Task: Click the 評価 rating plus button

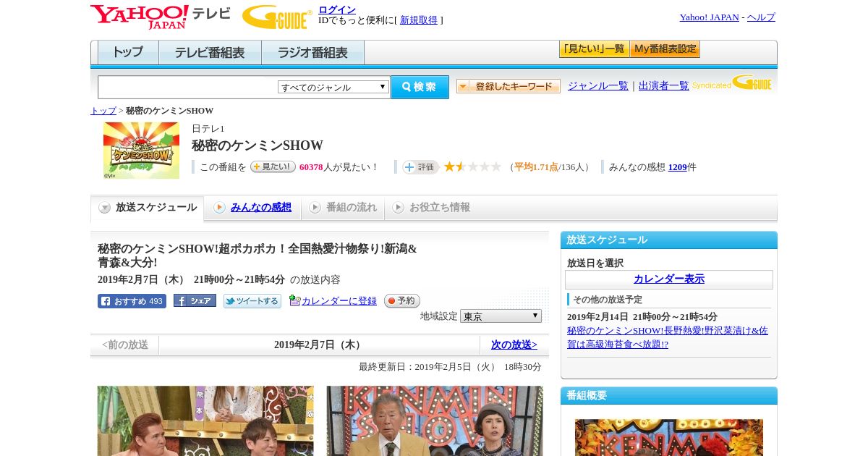Action: [421, 167]
